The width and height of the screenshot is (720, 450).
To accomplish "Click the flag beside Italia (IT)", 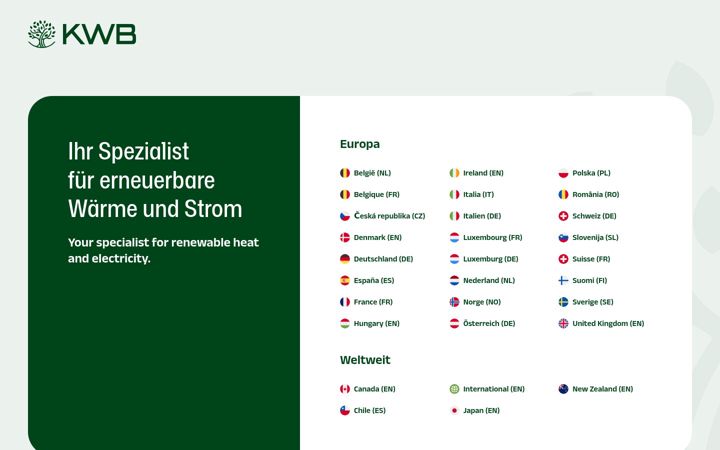I will pos(454,195).
